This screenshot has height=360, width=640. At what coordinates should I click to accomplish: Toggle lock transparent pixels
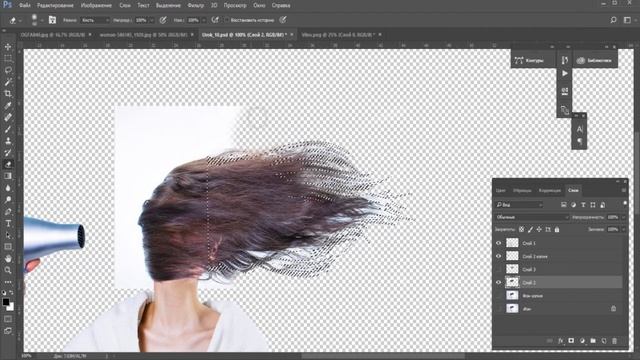[521, 229]
